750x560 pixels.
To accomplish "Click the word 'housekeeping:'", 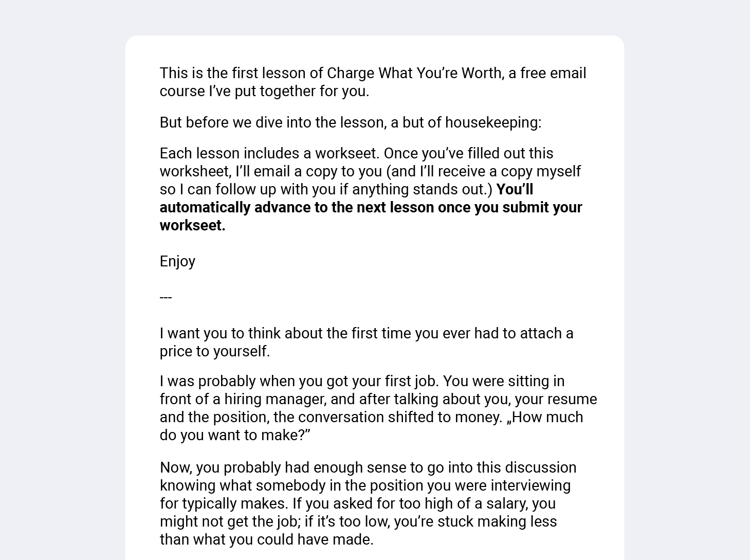I will pos(493,122).
